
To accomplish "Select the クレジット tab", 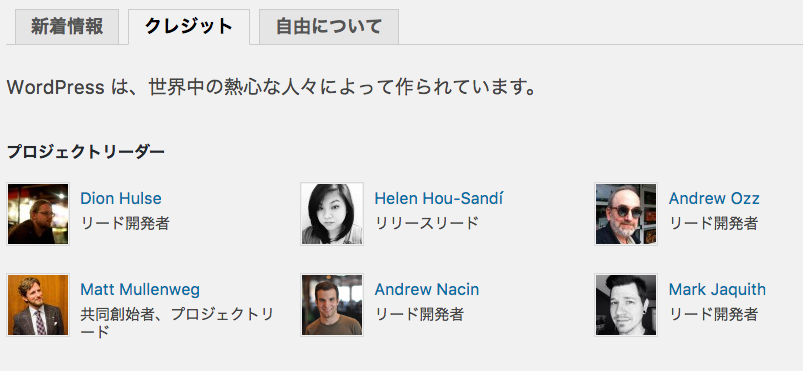I will [x=189, y=27].
